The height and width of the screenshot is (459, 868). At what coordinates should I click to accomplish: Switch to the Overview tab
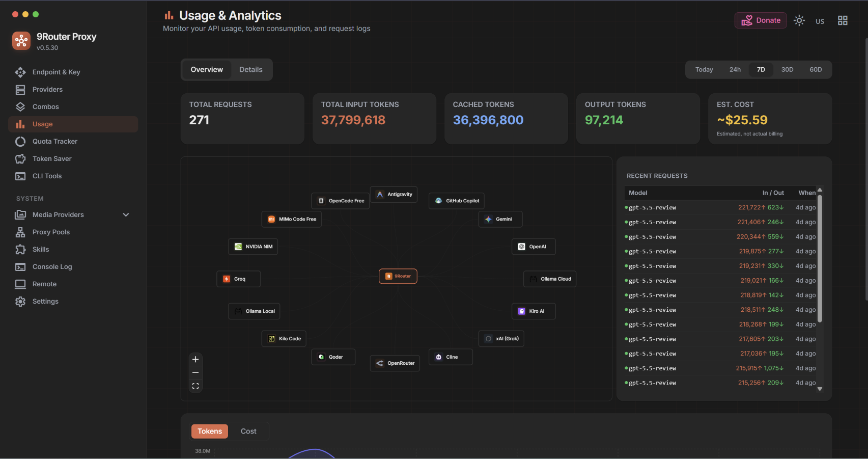pyautogui.click(x=207, y=70)
